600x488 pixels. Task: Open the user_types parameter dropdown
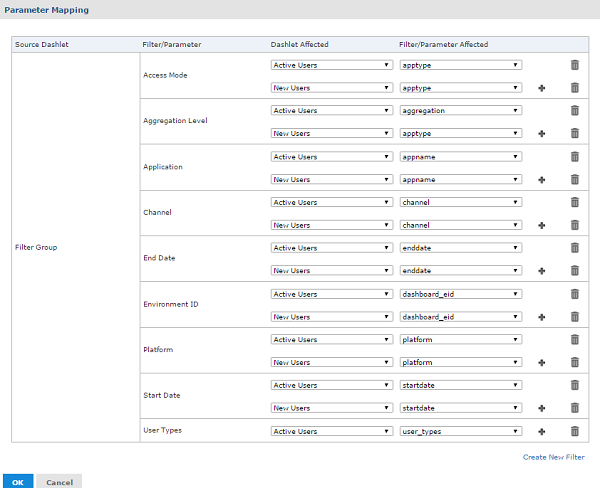[x=461, y=431]
